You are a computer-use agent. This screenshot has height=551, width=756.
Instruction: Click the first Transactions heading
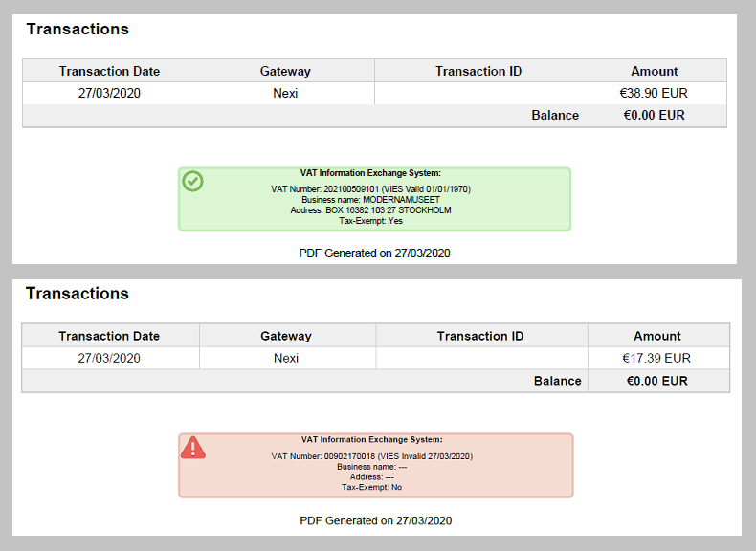(78, 29)
